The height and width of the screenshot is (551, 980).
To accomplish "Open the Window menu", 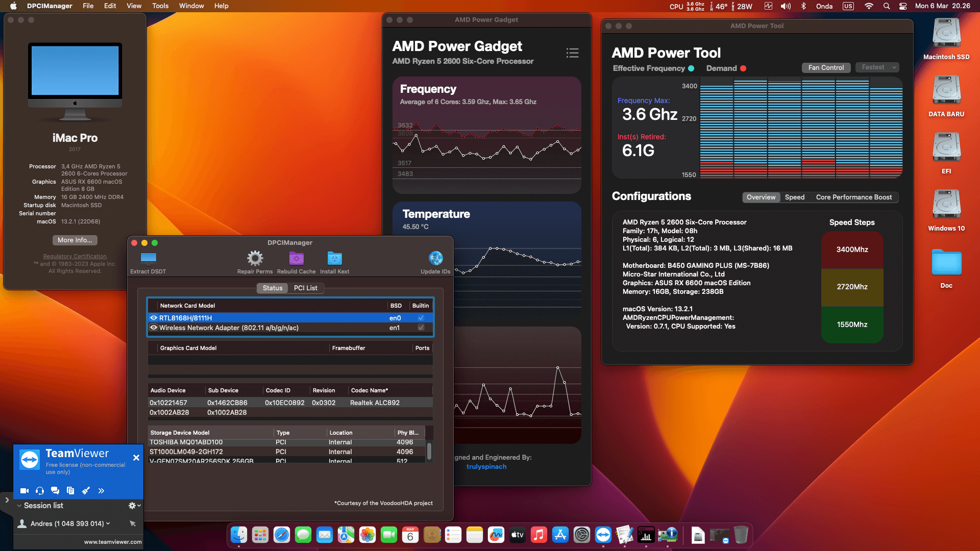I will (x=191, y=6).
